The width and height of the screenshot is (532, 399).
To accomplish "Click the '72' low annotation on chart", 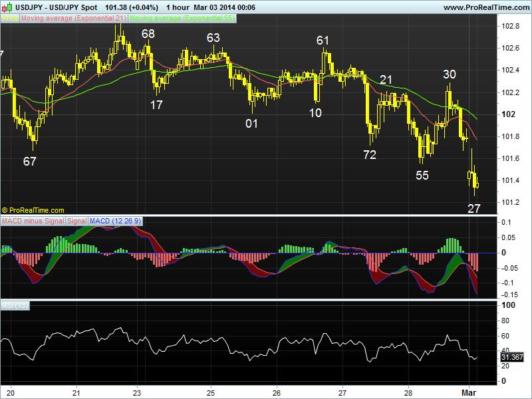I will click(x=370, y=155).
